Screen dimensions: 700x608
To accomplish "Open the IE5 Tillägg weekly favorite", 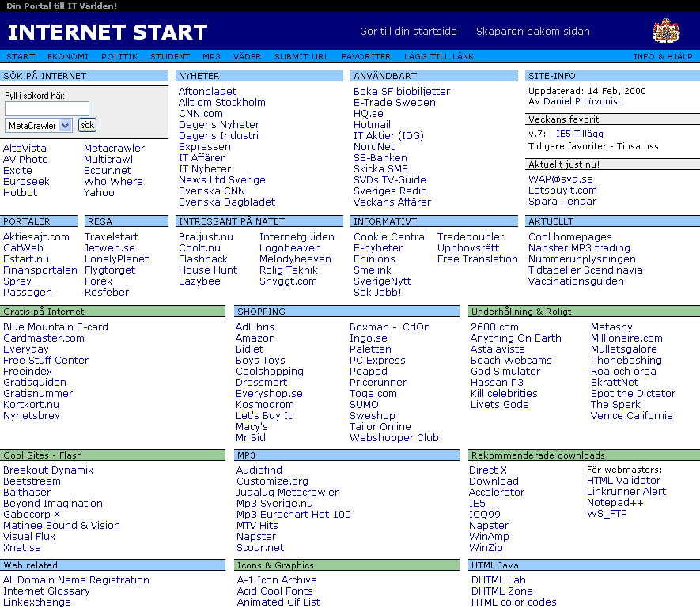I will click(580, 134).
